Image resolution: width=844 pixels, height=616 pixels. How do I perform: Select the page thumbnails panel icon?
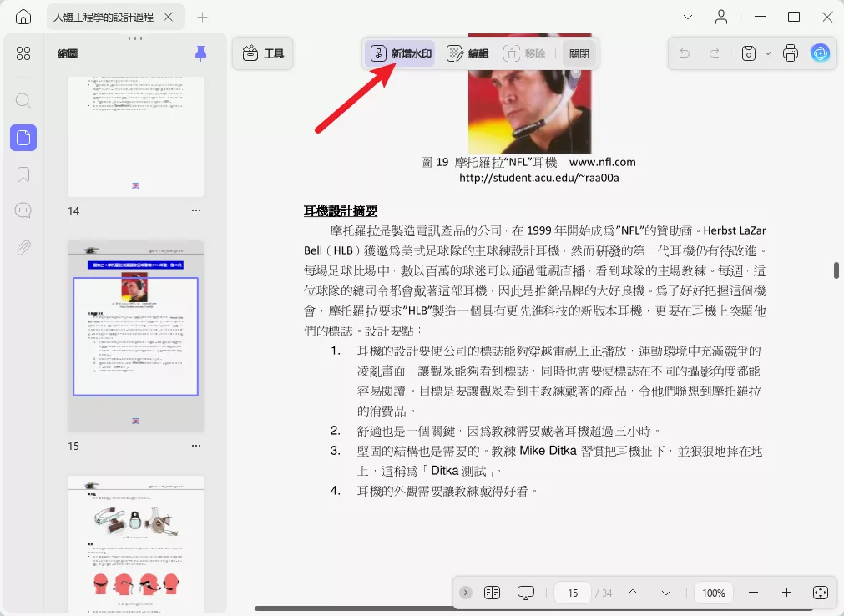click(23, 138)
